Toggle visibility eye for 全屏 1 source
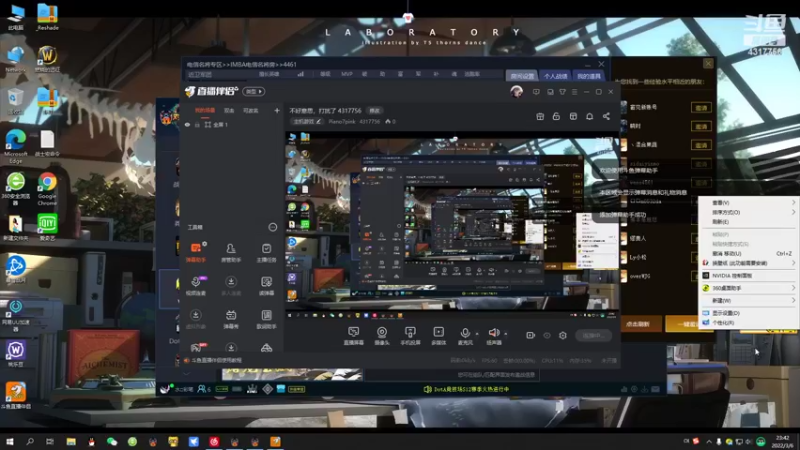 [187, 124]
